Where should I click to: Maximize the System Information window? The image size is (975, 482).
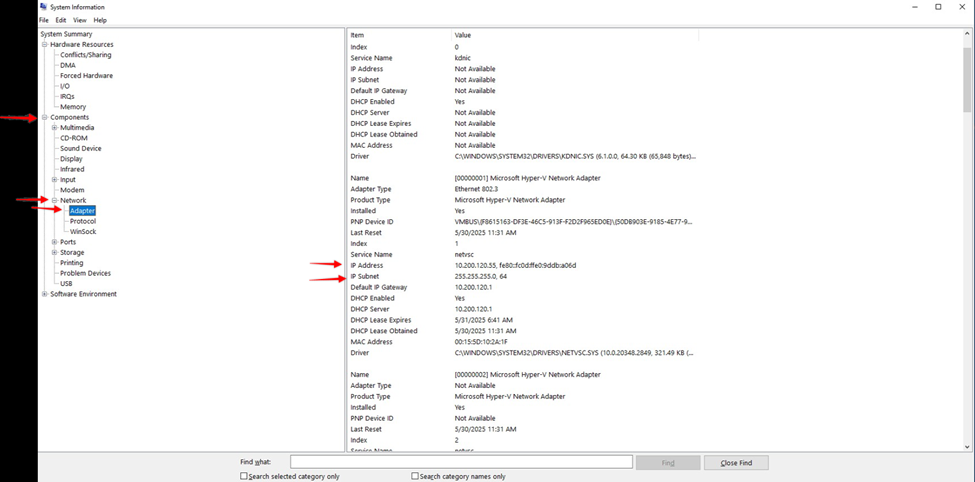click(x=938, y=7)
